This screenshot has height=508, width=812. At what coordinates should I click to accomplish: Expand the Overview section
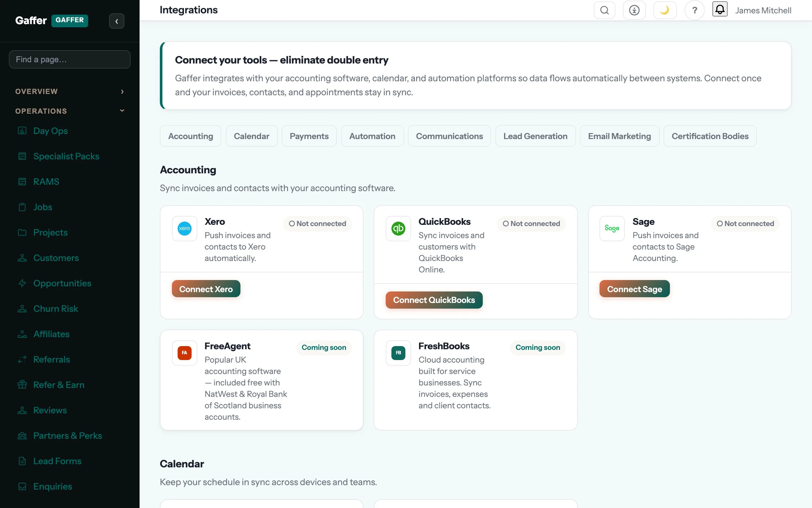(x=70, y=91)
